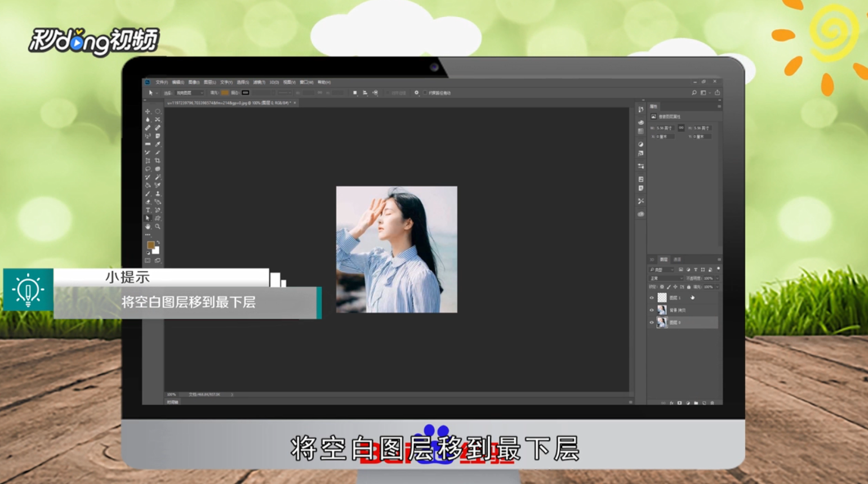Select the Note tool
Image resolution: width=868 pixels, height=484 pixels.
158,136
